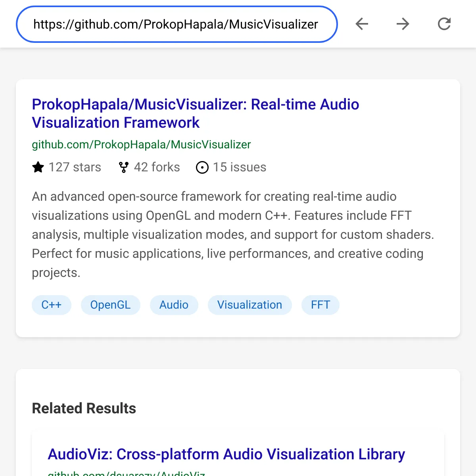Pick the FFT topic tag

point(320,305)
